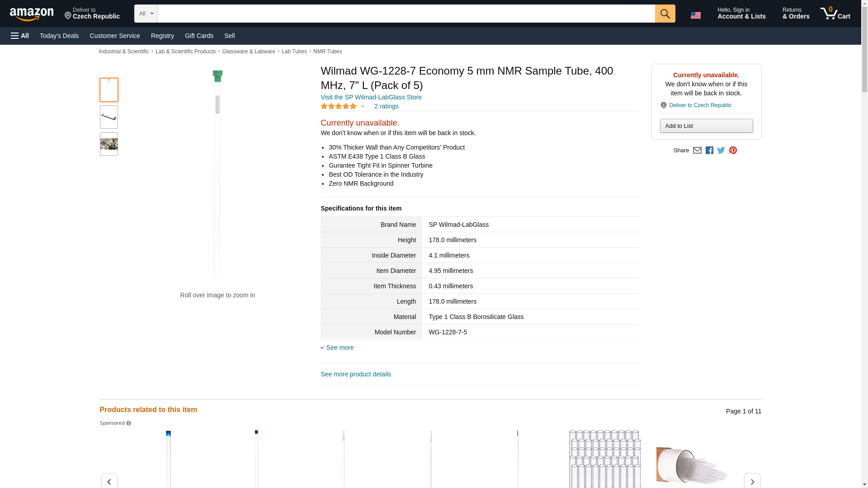Open Today's Deals in navigation
This screenshot has width=868, height=488.
click(59, 36)
